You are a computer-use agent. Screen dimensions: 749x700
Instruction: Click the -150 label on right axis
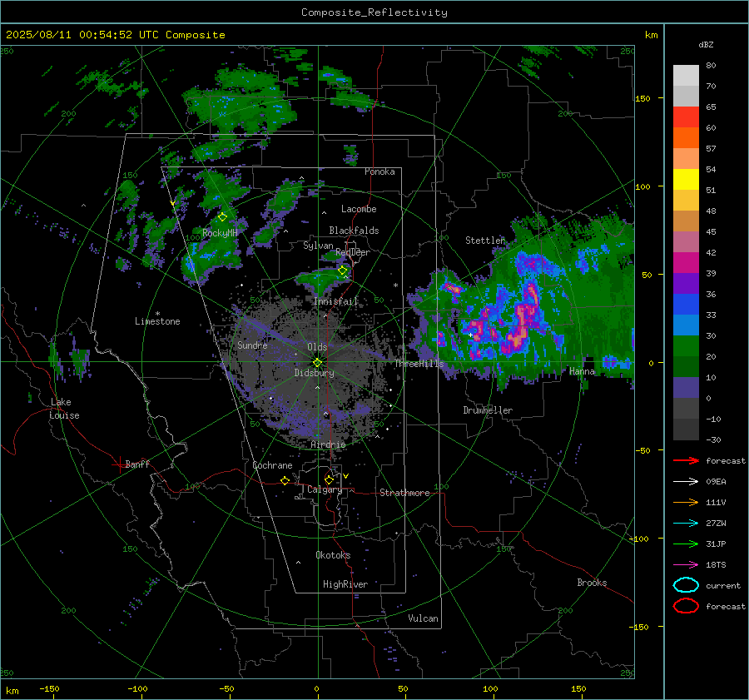(x=638, y=627)
